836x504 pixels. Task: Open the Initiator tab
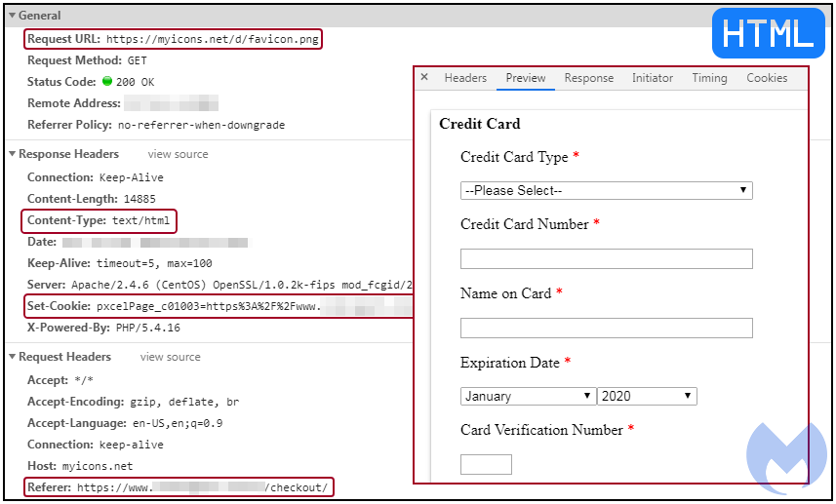click(x=653, y=78)
